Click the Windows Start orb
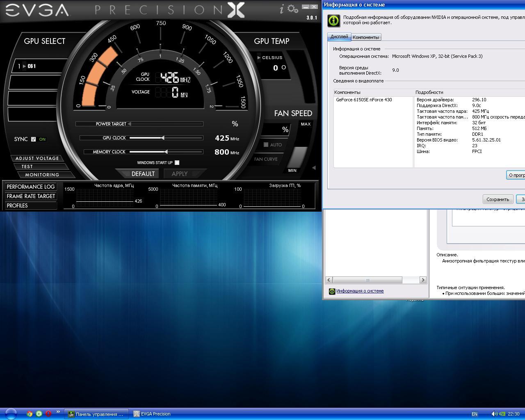Viewport: 525px width, 420px height. tap(11, 414)
